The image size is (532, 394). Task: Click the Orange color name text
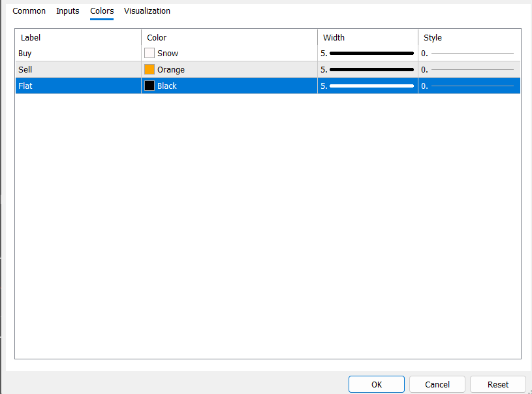point(171,70)
